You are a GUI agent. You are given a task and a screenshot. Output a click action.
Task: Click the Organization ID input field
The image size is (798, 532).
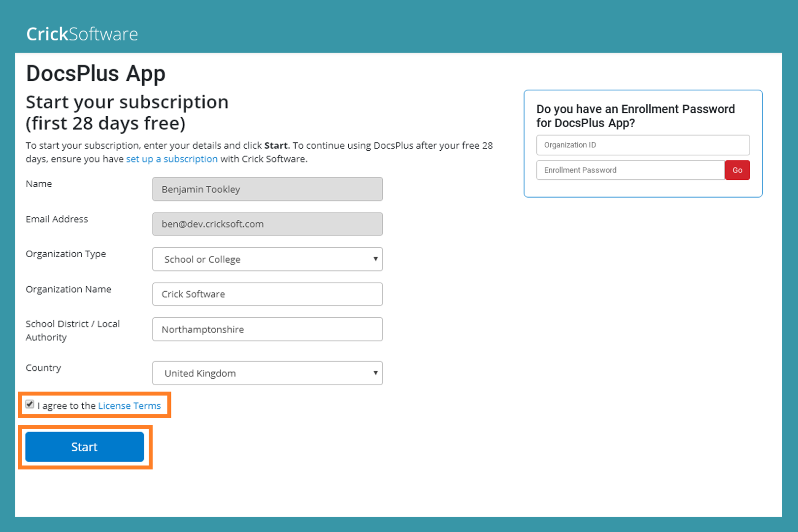(642, 145)
